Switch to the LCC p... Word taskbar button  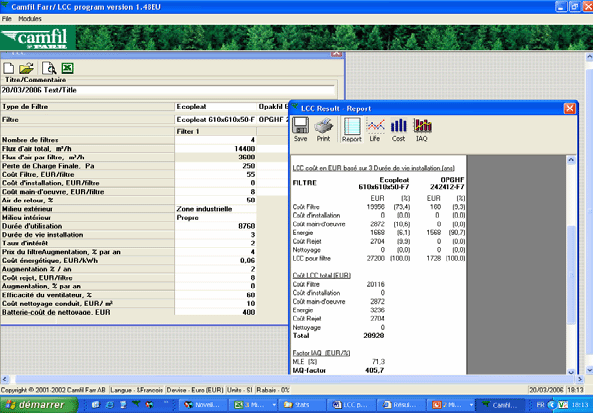click(352, 405)
